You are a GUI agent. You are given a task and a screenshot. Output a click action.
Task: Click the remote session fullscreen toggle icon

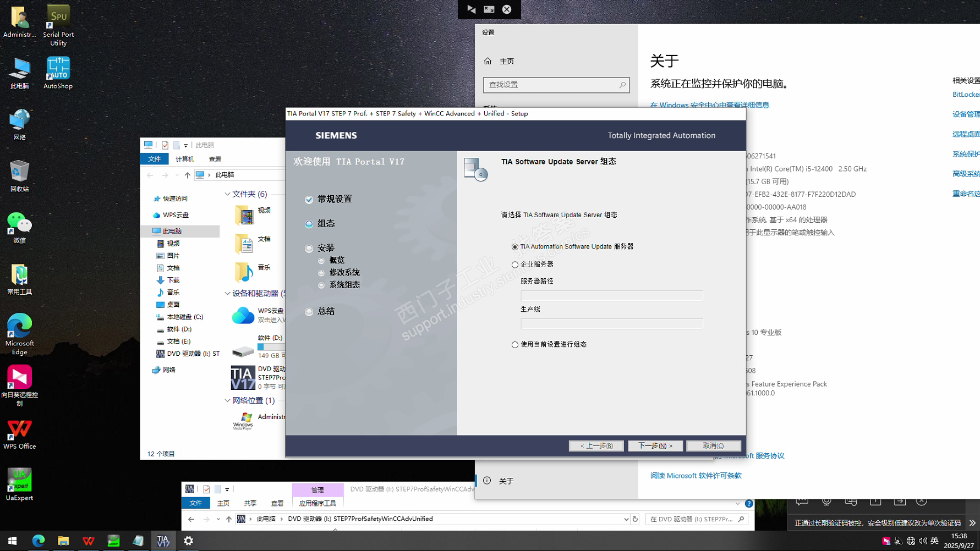tap(489, 9)
